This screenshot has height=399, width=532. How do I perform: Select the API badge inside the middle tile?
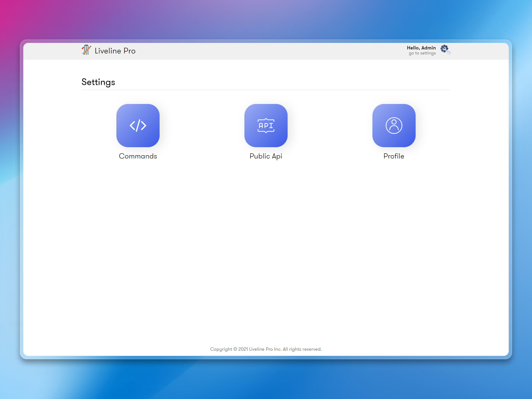266,125
